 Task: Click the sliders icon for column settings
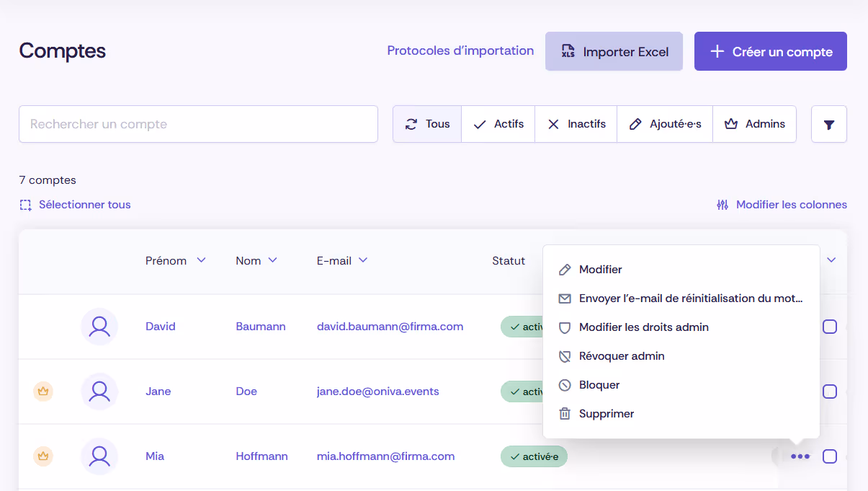point(722,205)
